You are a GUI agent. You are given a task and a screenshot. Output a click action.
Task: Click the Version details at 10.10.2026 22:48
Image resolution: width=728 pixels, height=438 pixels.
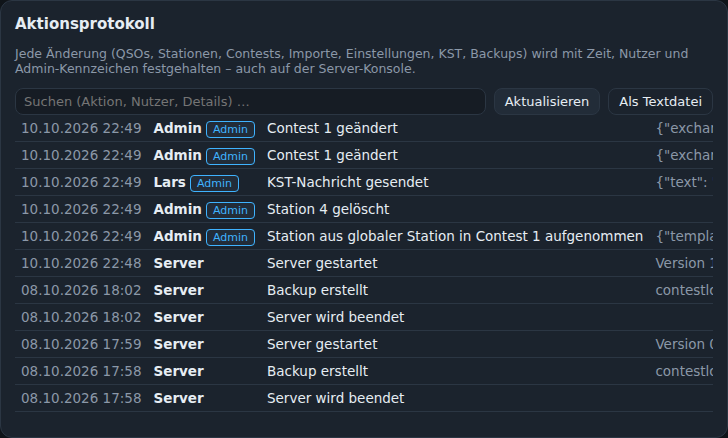tap(684, 263)
